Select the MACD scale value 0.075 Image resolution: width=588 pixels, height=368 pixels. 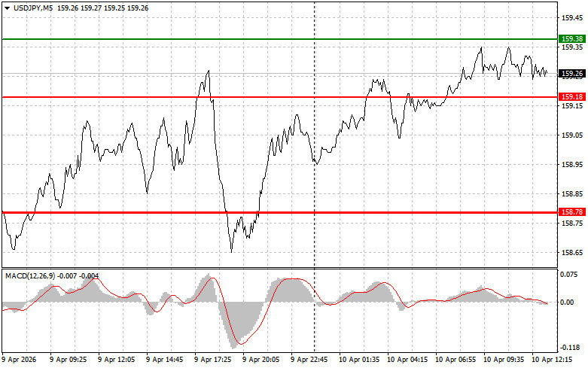[x=569, y=275]
